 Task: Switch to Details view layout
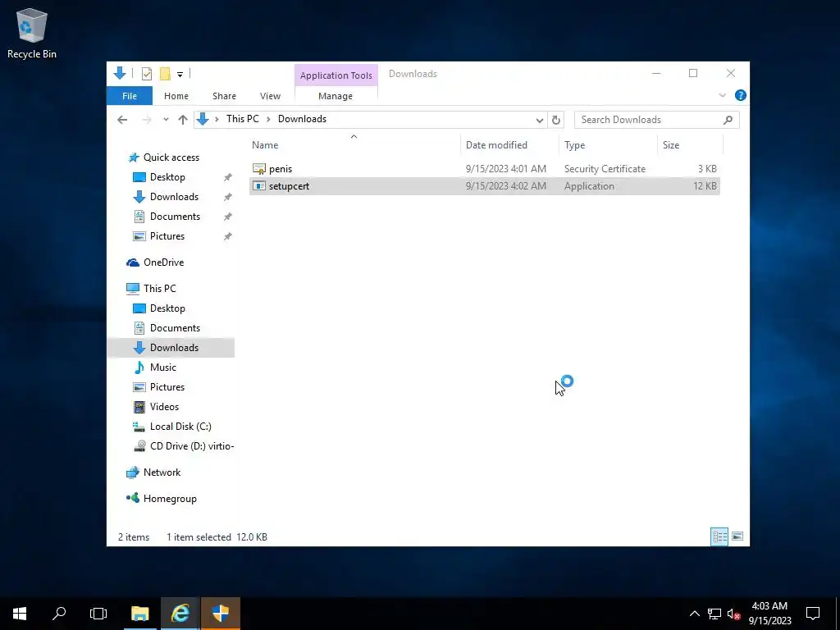[719, 536]
